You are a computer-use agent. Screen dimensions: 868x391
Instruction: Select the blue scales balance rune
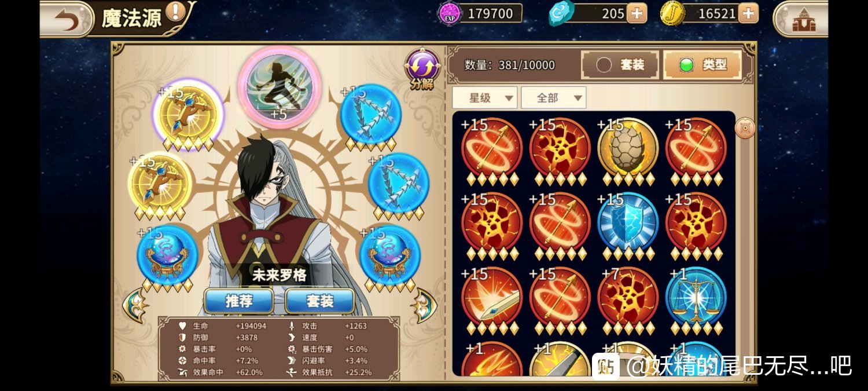click(696, 297)
